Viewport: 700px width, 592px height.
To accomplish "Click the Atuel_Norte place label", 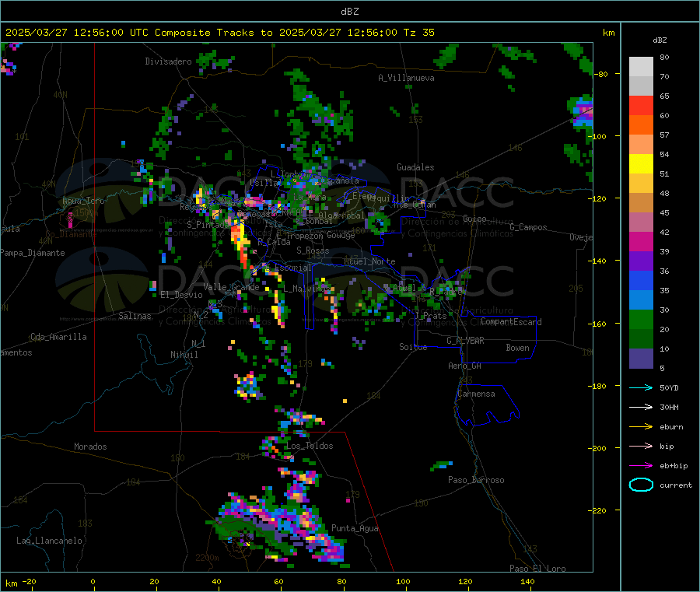I will click(369, 261).
